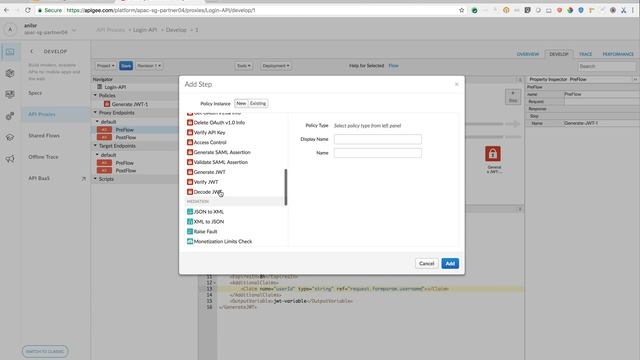Click the Generate JWT lock icon in flow

(493, 154)
